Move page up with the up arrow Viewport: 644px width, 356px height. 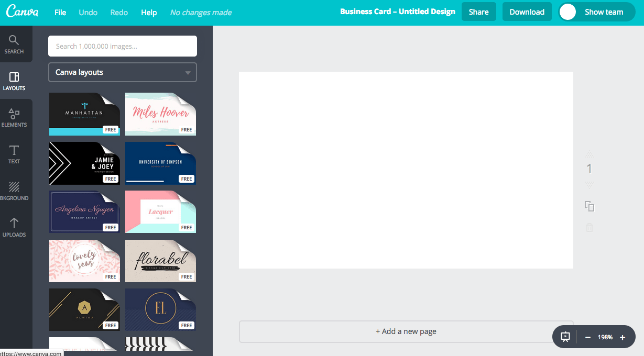pos(590,154)
